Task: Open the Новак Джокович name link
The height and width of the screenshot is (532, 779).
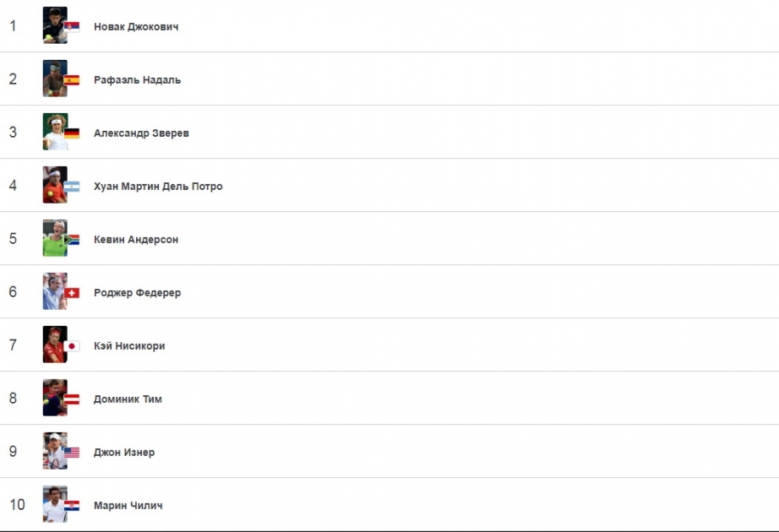Action: click(136, 27)
